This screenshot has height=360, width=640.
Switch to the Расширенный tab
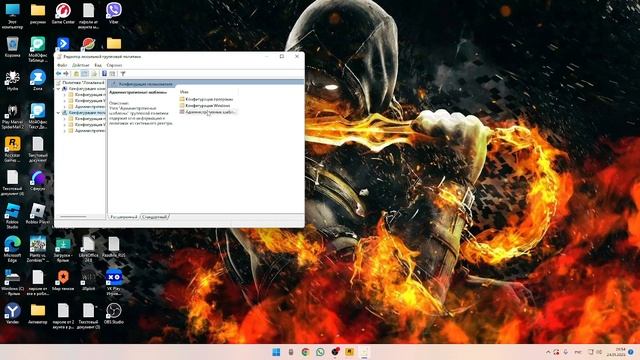124,217
